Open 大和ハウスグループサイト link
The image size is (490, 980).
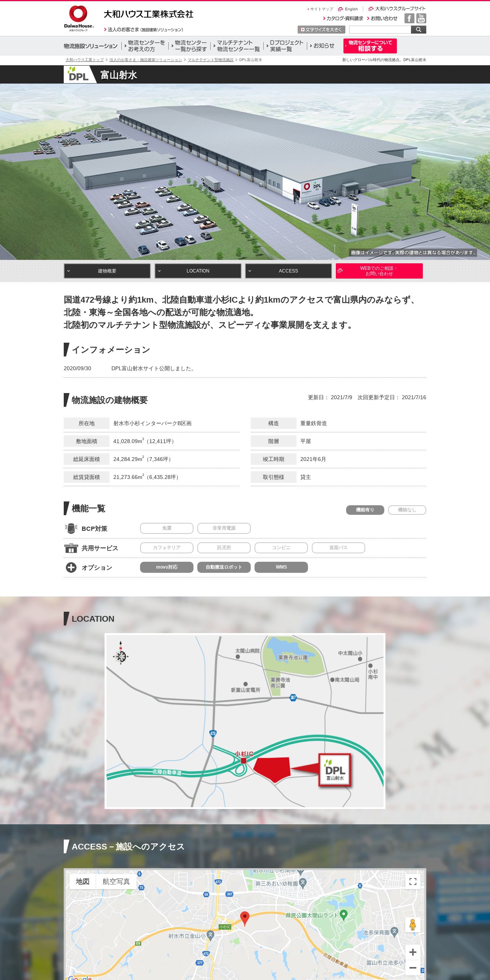click(397, 9)
